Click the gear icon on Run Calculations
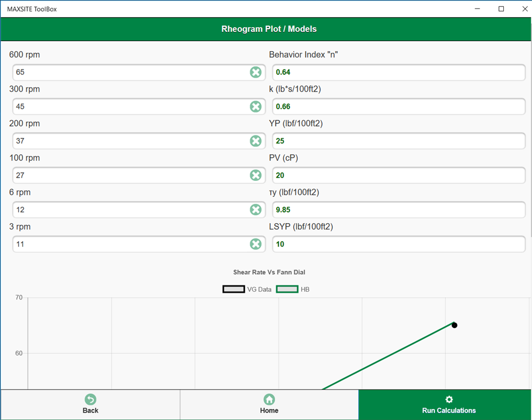Screen dimensions: 532x420 coord(449,398)
